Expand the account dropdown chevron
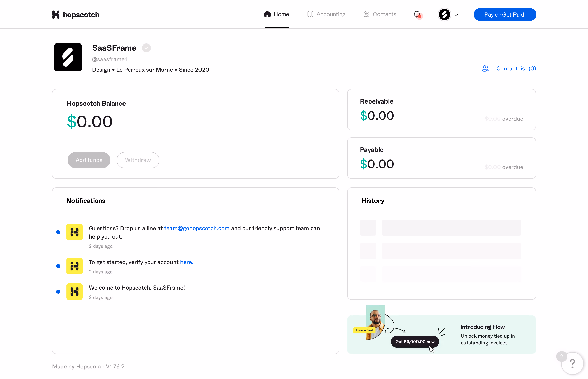The height and width of the screenshot is (379, 588). [456, 15]
